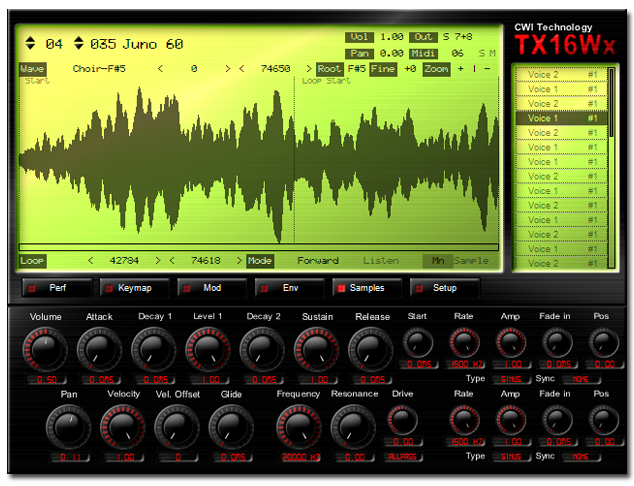Click the Decay 2 knob
Viewport: 634px width, 486px height.
pos(262,349)
